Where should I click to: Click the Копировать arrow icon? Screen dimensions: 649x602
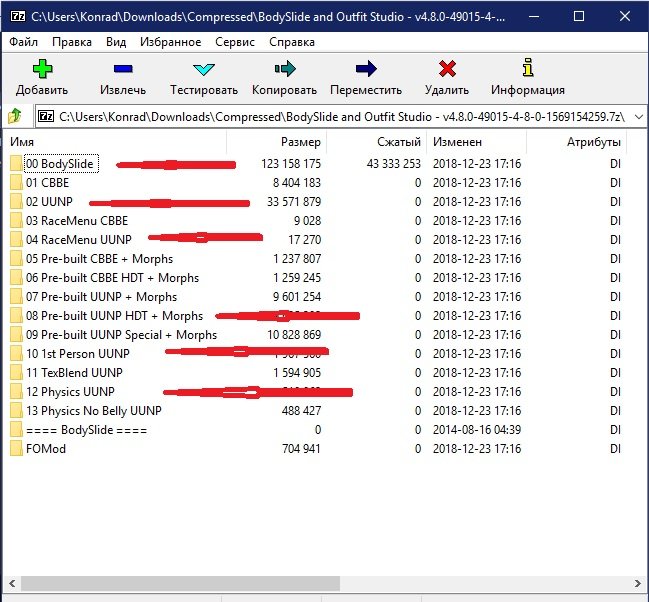(285, 70)
